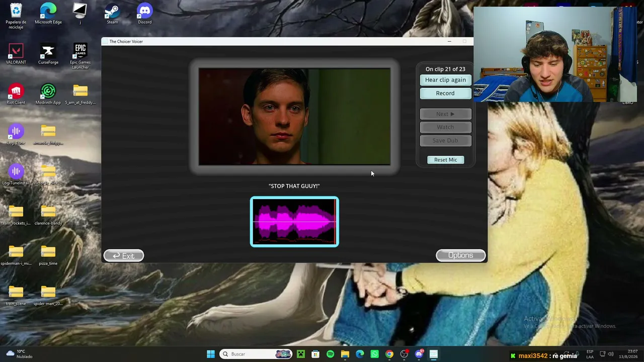Select the Riot Client desktop shortcut
The width and height of the screenshot is (644, 362).
[x=16, y=94]
